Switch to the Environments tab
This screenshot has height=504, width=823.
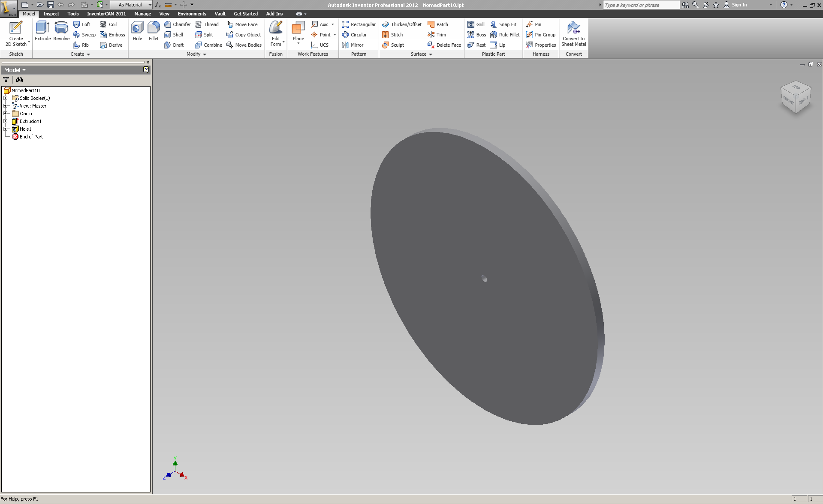pos(192,14)
